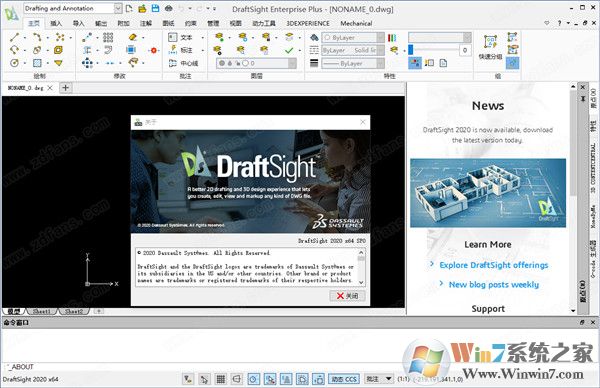
Task: Toggle Polar tracking in the status bar
Action: pos(253,379)
